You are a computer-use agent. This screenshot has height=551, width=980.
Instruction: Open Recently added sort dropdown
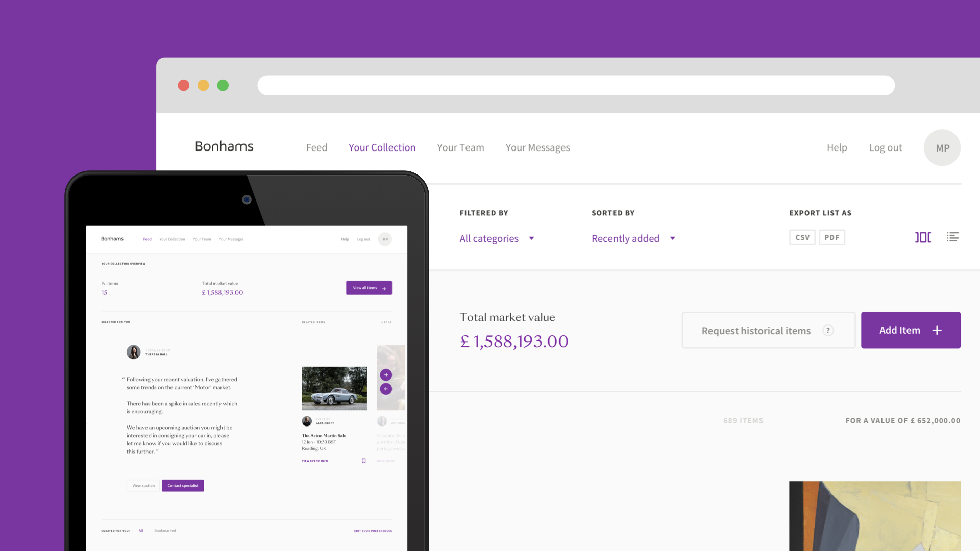point(625,238)
